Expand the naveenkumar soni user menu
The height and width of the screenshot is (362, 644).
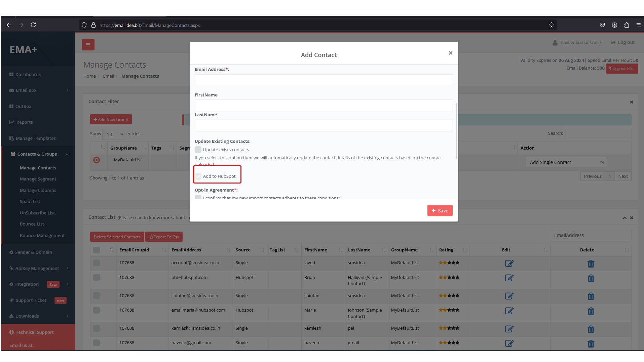578,43
